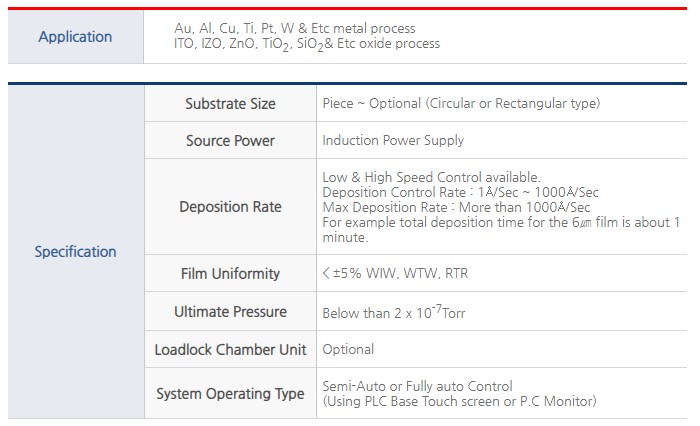Select the Loadlock Chamber Unit label
Viewport: 700px width, 426px height.
click(x=230, y=350)
